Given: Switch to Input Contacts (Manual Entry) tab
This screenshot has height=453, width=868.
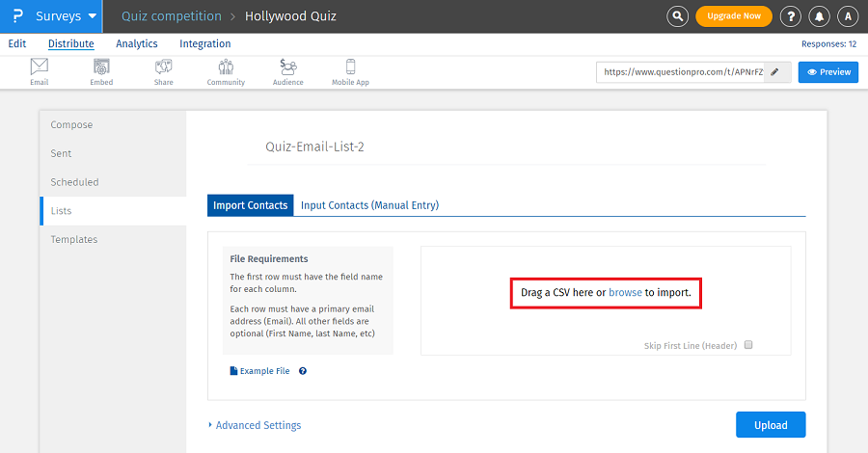Looking at the screenshot, I should 369,205.
